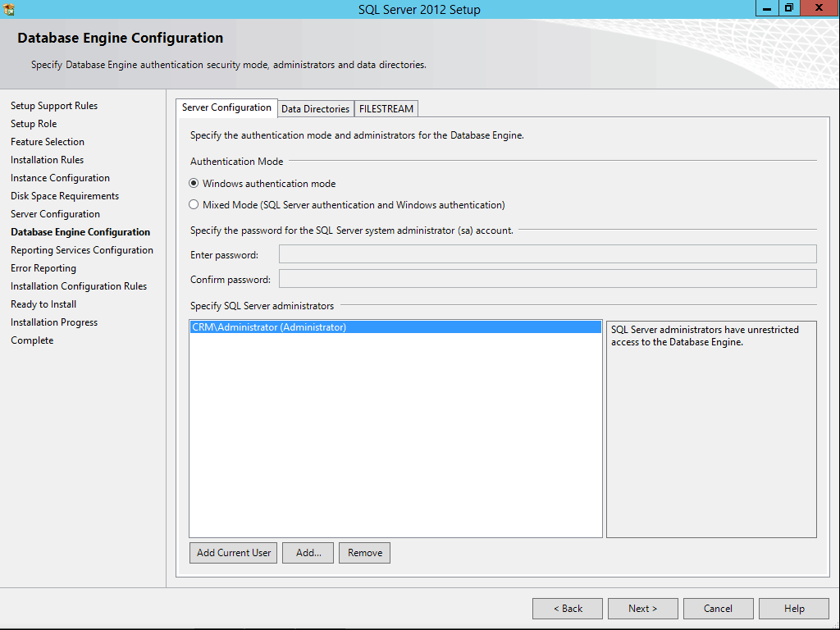Click the Confirm password field
840x630 pixels.
coord(547,279)
